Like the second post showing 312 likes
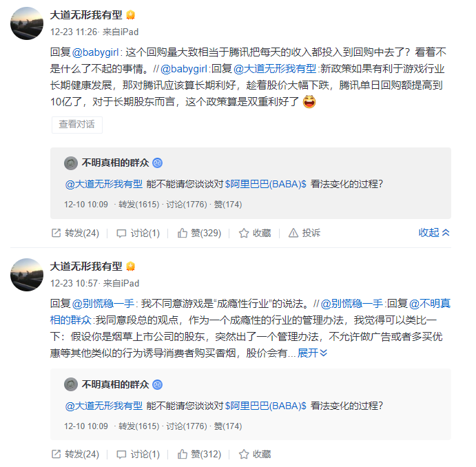476x467 pixels. [x=183, y=454]
